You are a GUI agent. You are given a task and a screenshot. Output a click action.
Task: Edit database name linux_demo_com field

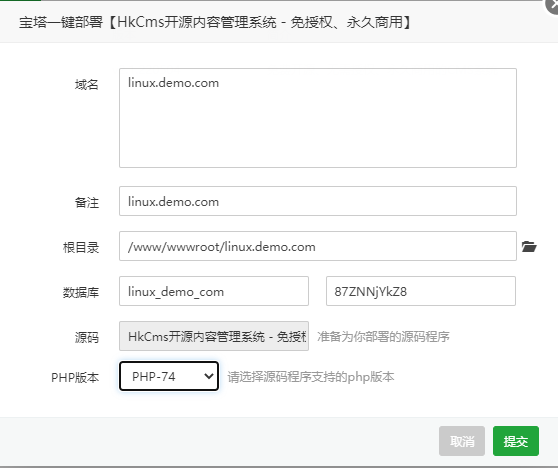pyautogui.click(x=214, y=291)
